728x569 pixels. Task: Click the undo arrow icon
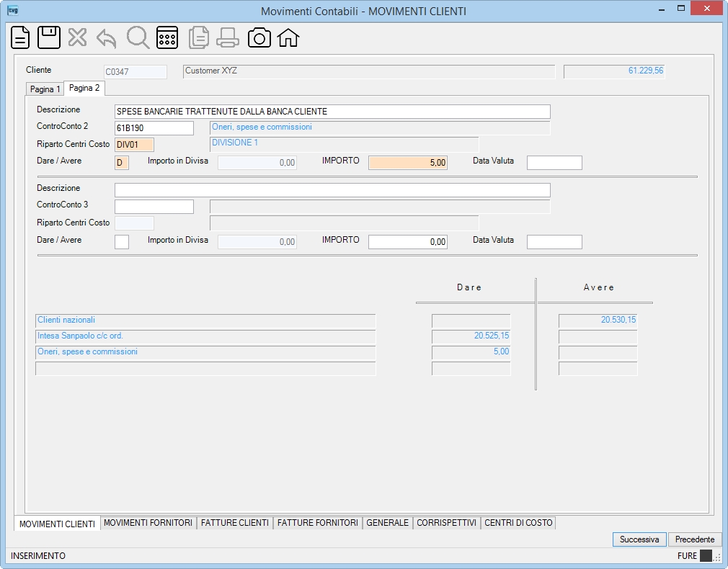click(x=107, y=38)
